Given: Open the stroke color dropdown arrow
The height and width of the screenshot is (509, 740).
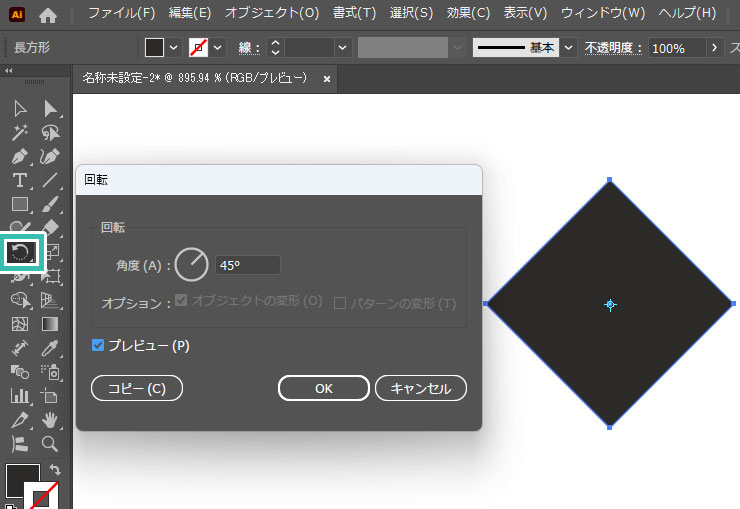Looking at the screenshot, I should click(218, 48).
